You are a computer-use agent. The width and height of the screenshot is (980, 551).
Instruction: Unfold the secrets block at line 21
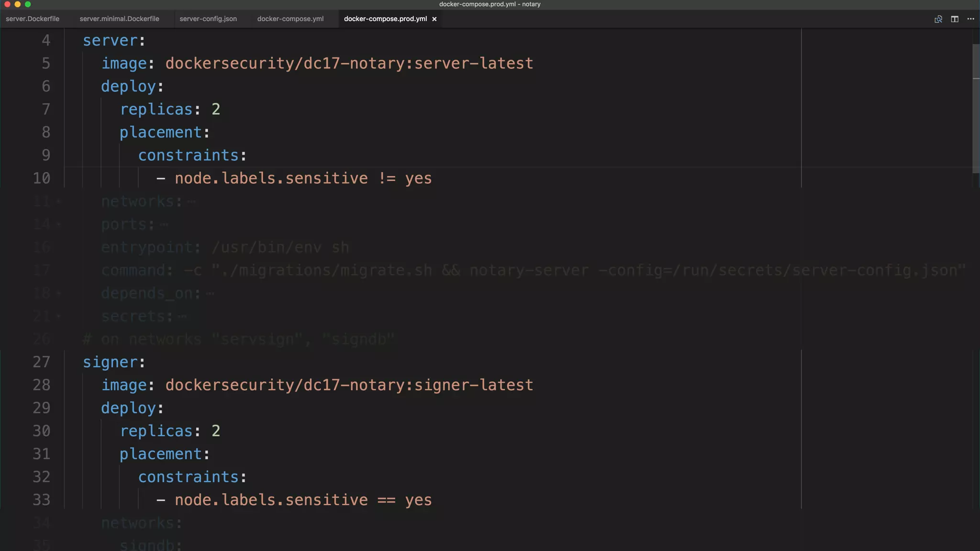[59, 317]
